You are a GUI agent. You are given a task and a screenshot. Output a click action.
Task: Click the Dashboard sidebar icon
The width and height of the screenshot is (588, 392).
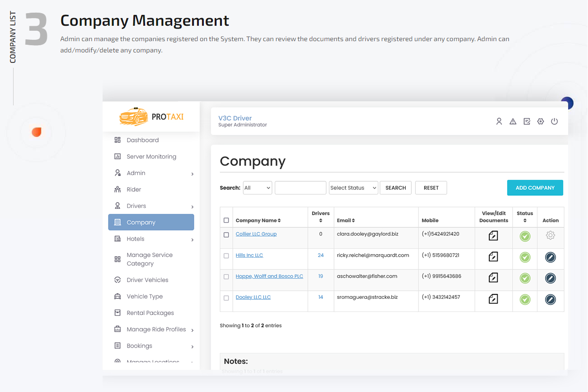coord(118,140)
